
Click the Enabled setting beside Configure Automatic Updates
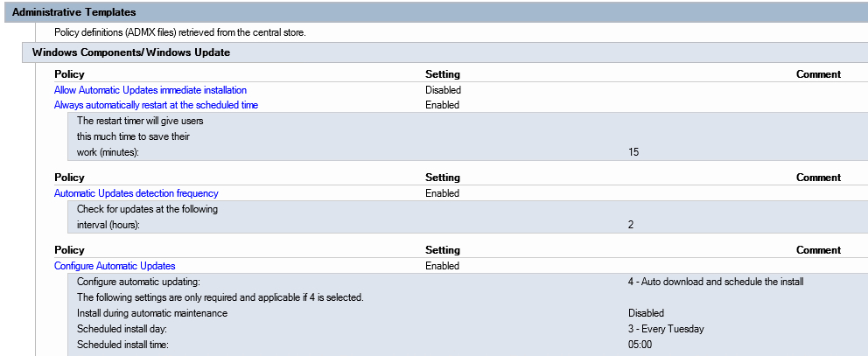[x=442, y=266]
